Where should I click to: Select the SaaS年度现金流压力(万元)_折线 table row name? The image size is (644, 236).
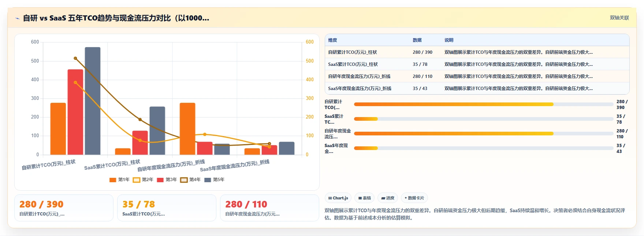click(360, 89)
